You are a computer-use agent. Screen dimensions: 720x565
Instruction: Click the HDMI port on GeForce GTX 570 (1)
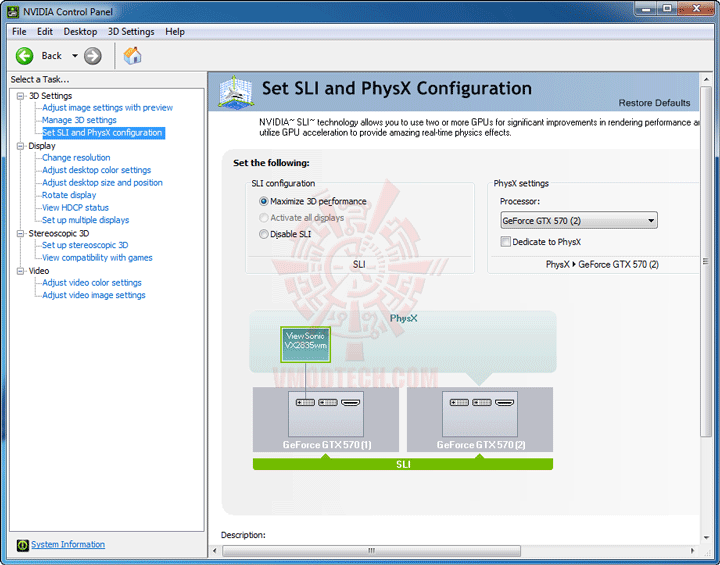(351, 402)
